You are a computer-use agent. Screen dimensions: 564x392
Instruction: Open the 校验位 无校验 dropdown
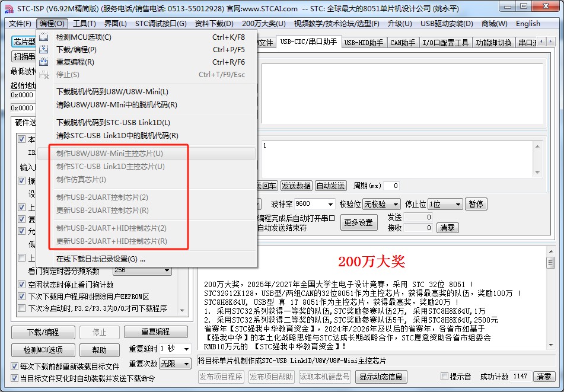coord(381,204)
